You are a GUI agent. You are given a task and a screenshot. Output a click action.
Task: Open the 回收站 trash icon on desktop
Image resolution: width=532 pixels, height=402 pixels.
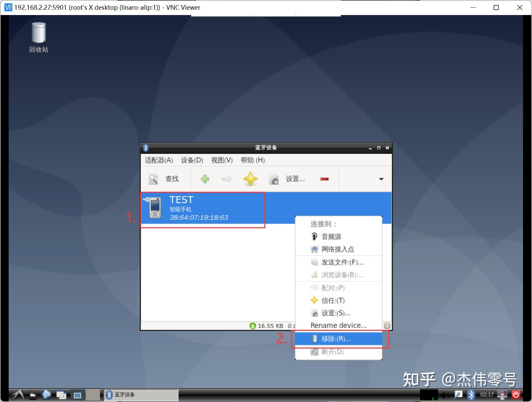39,33
